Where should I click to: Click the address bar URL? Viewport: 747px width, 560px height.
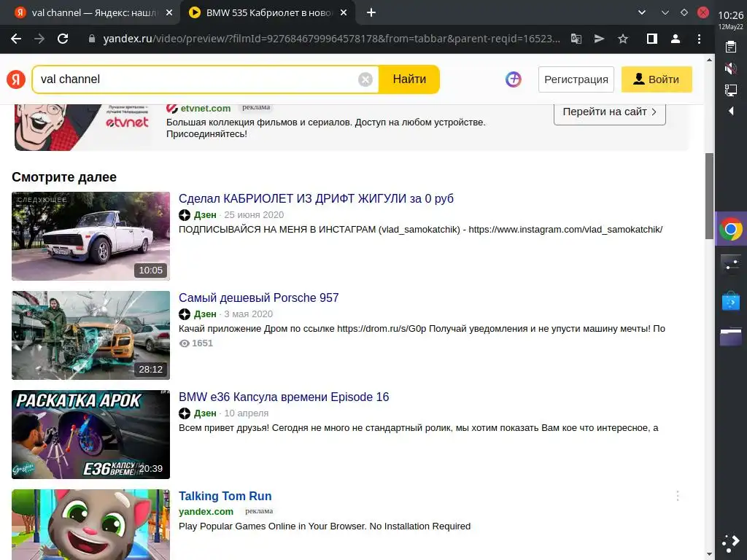[331, 39]
